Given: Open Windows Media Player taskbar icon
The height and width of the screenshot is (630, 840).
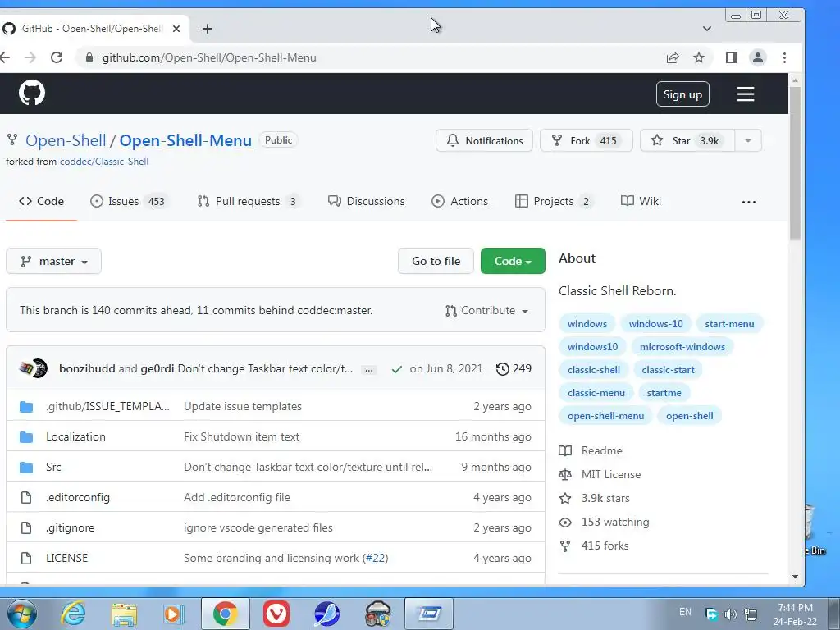Looking at the screenshot, I should click(174, 614).
